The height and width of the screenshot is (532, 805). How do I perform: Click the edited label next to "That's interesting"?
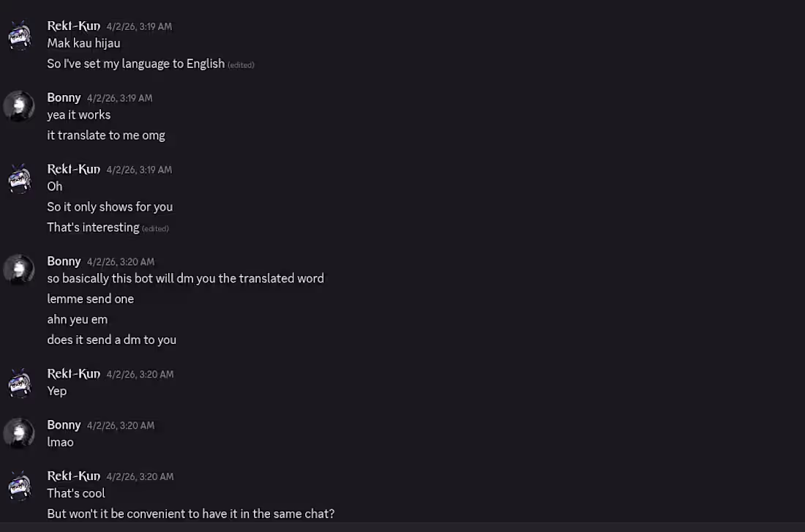click(x=155, y=228)
